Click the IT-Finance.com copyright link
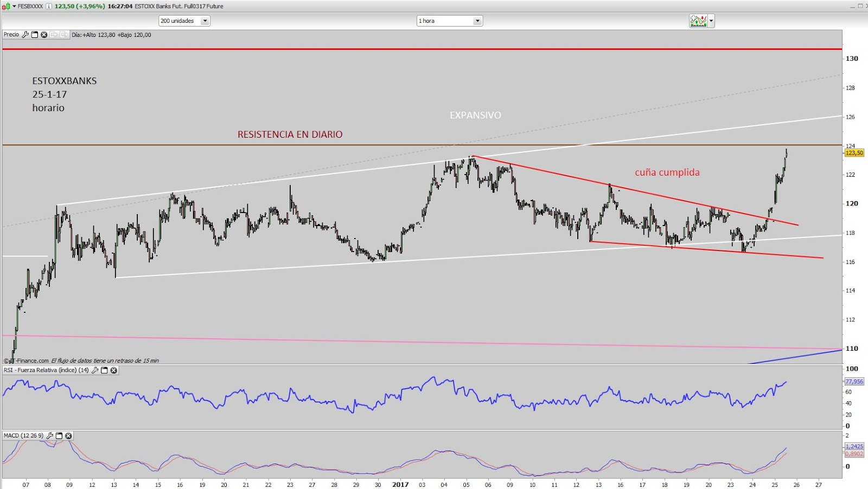Screen dimensions: 868x489 [x=26, y=361]
